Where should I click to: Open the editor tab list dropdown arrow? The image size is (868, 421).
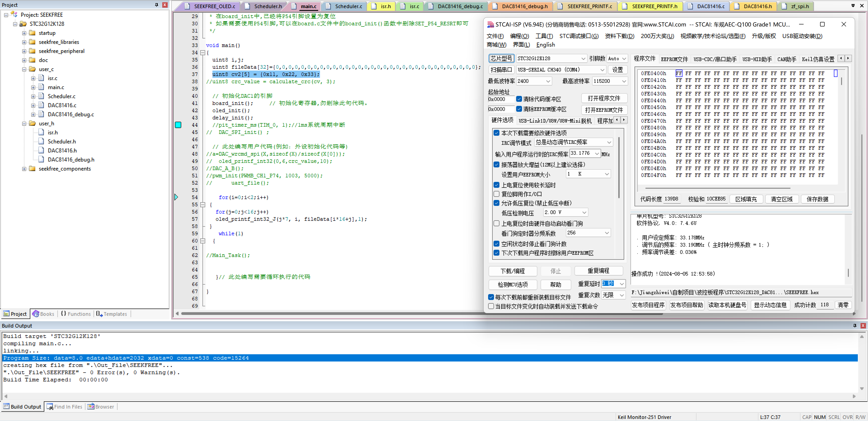coord(853,6)
